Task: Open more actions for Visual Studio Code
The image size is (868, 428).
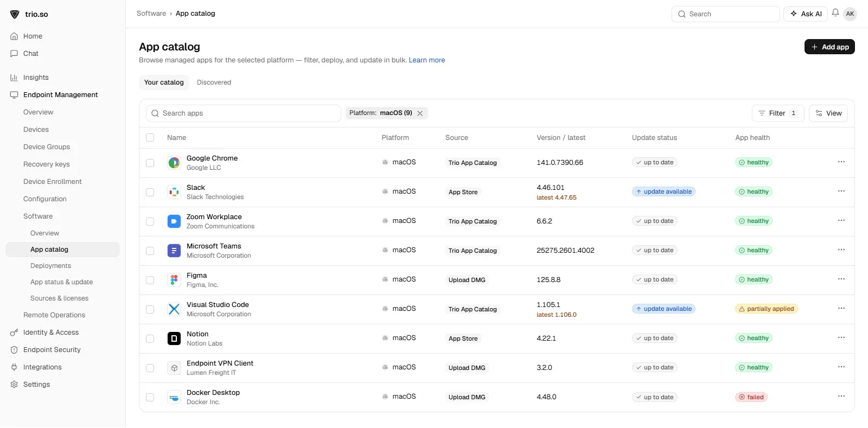Action: click(x=841, y=309)
